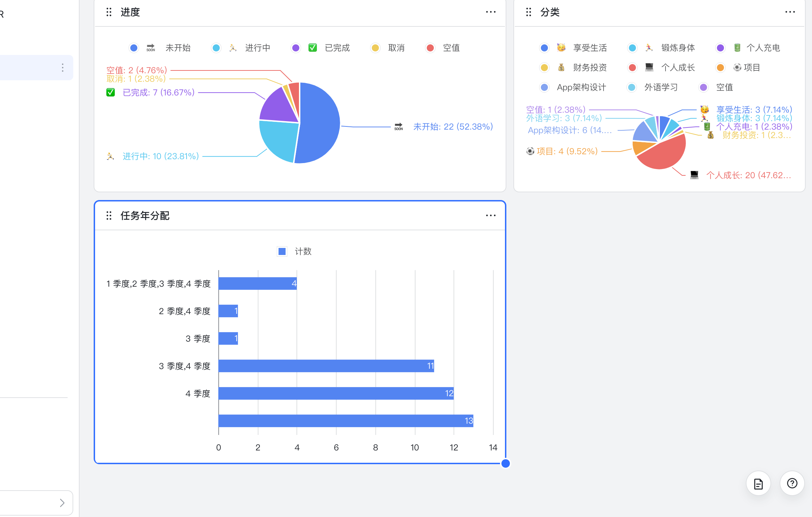Grab the 任务年分配 card drag handle
Image resolution: width=812 pixels, height=517 pixels.
pos(109,216)
